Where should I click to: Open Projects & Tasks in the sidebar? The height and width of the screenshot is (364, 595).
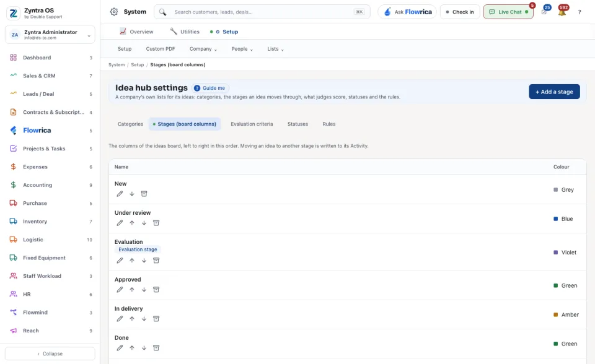(50, 149)
